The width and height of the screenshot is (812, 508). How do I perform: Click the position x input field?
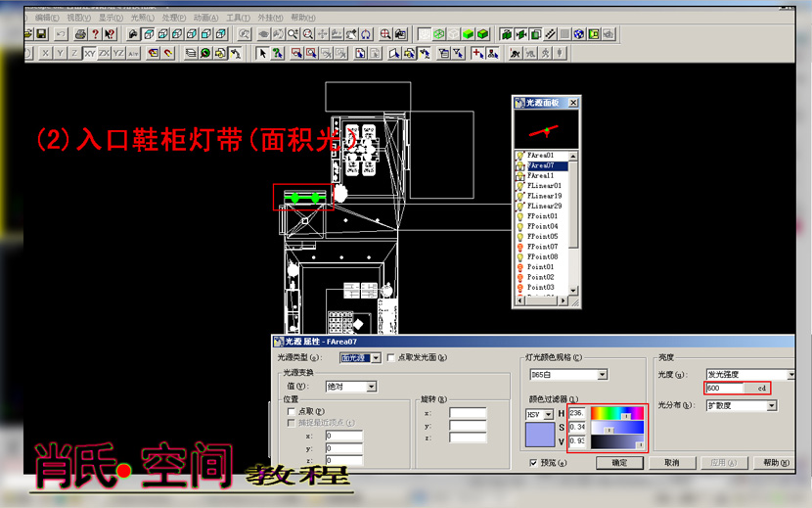coord(343,436)
